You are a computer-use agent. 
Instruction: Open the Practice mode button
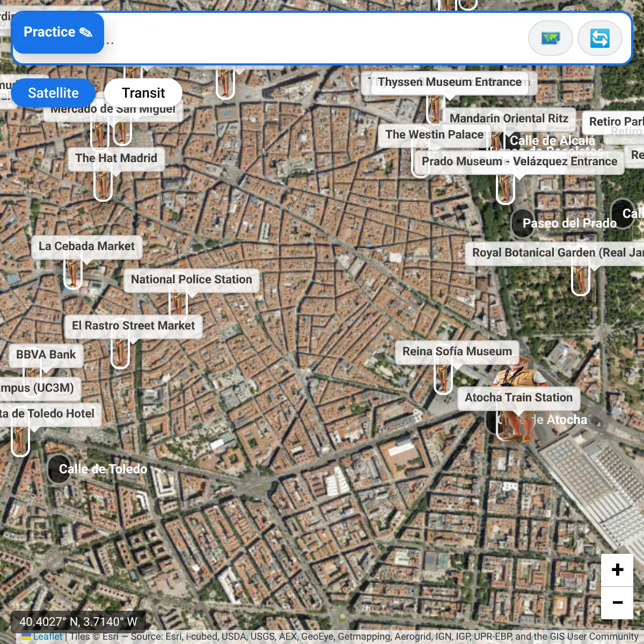pyautogui.click(x=58, y=32)
